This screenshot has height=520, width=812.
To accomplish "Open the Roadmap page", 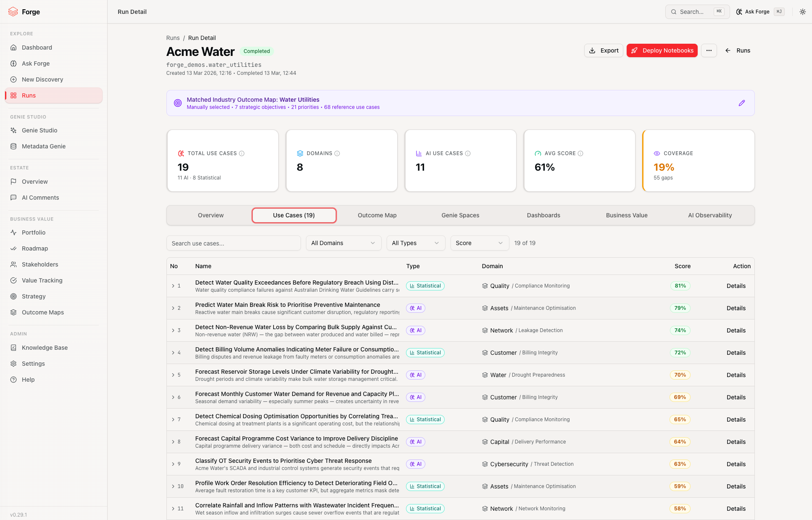I will (54, 248).
